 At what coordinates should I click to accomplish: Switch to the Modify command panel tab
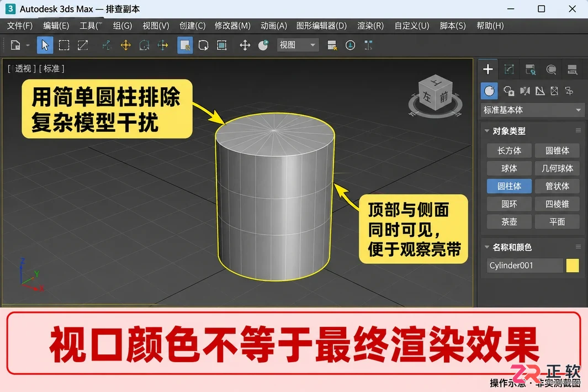coord(509,69)
